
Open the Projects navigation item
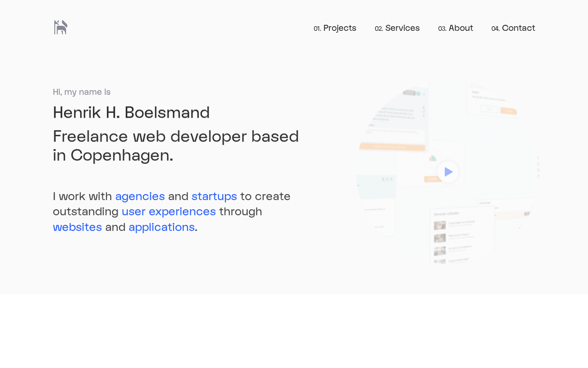click(x=335, y=28)
